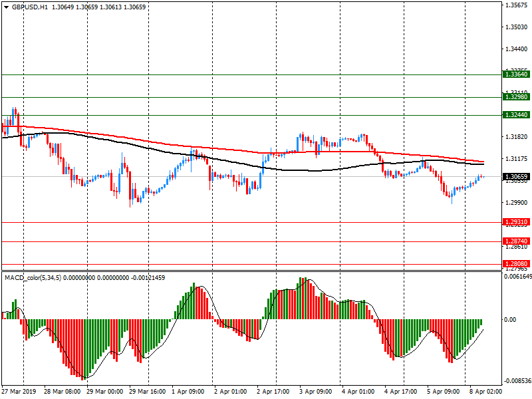
Task: Click the 1.28740 red price label
Action: (x=516, y=241)
